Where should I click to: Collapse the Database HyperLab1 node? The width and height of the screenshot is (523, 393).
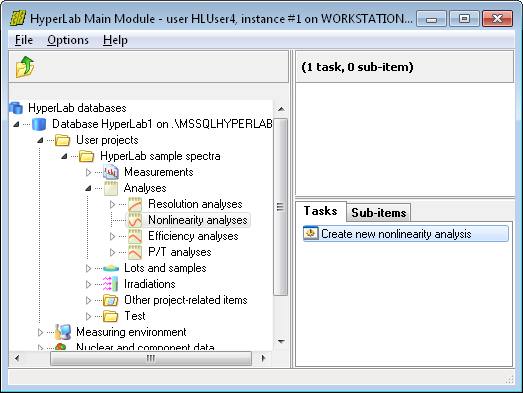click(x=16, y=124)
